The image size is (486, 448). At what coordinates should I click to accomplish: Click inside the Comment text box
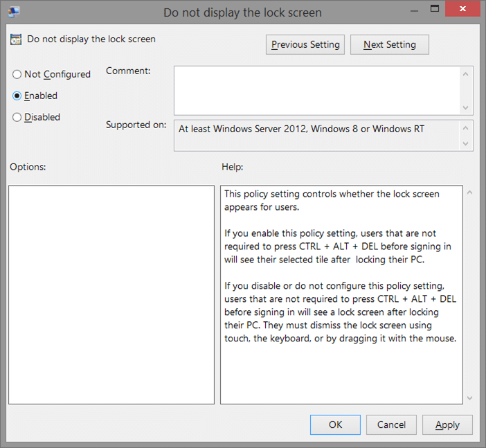(316, 91)
